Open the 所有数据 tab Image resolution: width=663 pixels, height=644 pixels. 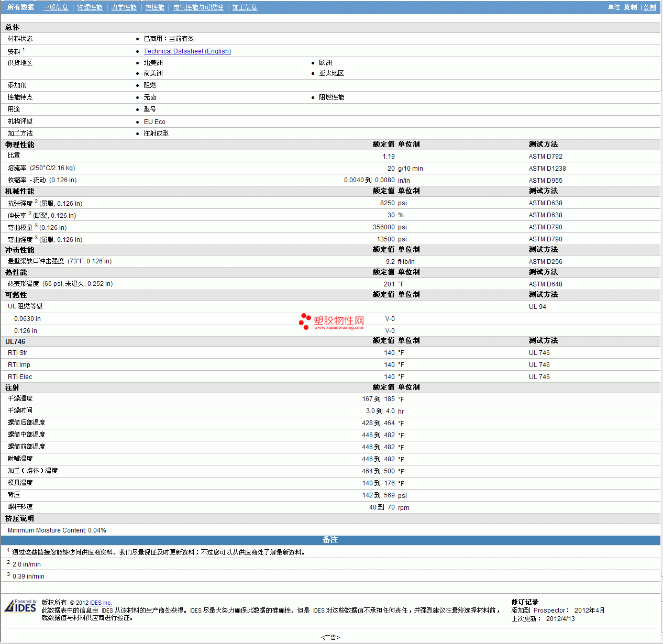coord(20,7)
